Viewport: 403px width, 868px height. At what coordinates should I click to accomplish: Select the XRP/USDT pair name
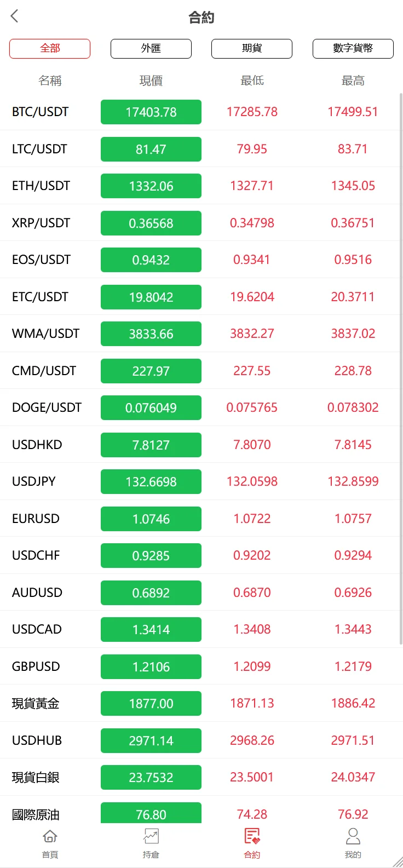[41, 223]
